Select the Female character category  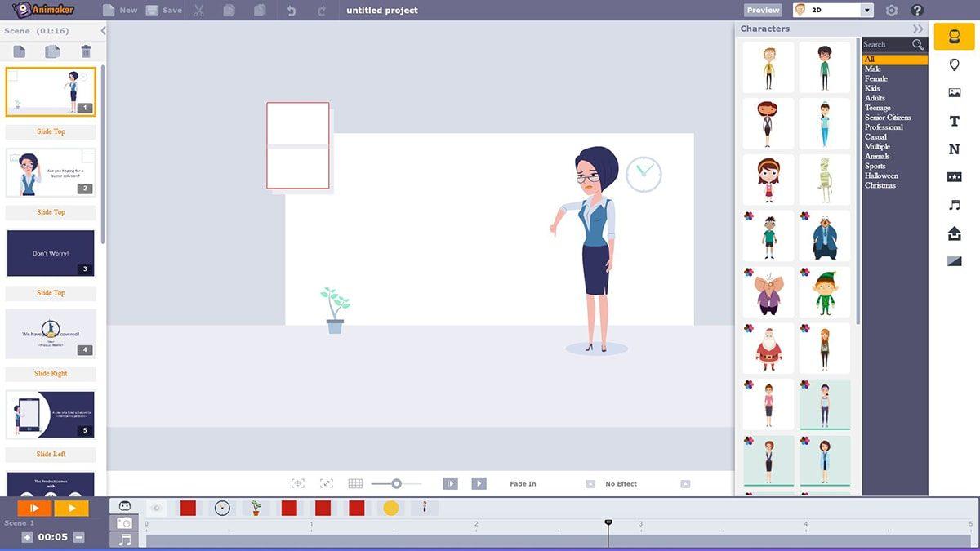coord(874,78)
